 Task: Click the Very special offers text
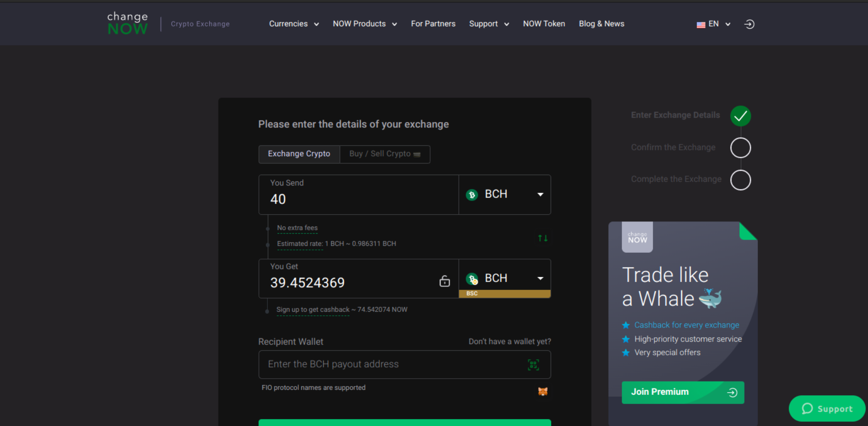click(667, 353)
